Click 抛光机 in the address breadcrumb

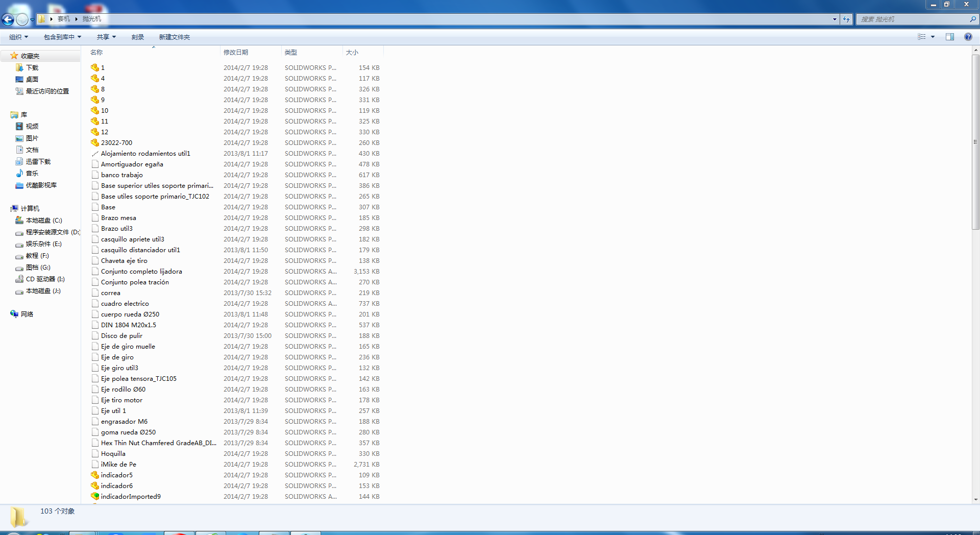[92, 19]
